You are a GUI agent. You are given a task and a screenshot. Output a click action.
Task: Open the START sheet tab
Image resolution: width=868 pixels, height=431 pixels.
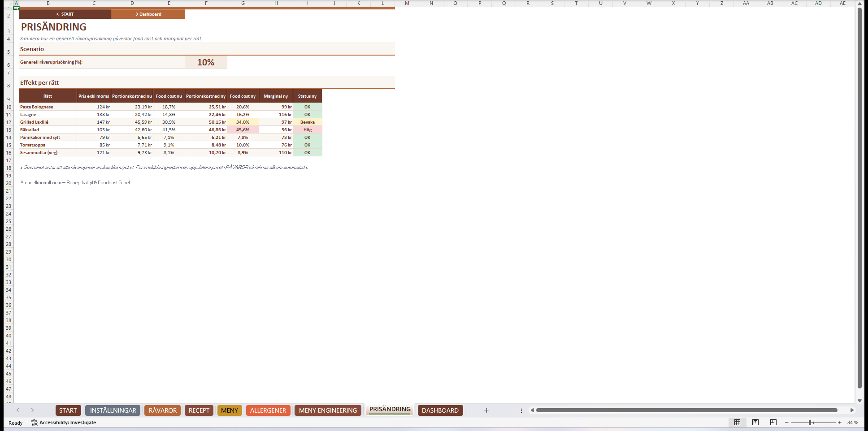point(68,410)
